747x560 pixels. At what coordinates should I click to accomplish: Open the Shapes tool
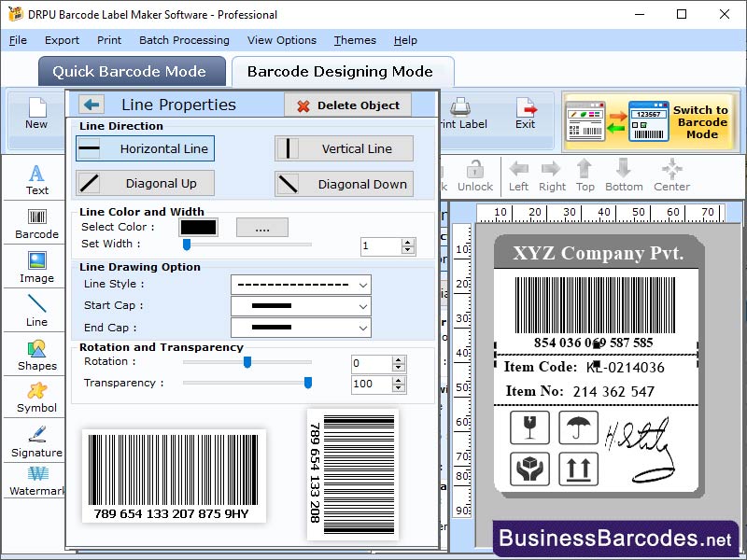coord(36,356)
